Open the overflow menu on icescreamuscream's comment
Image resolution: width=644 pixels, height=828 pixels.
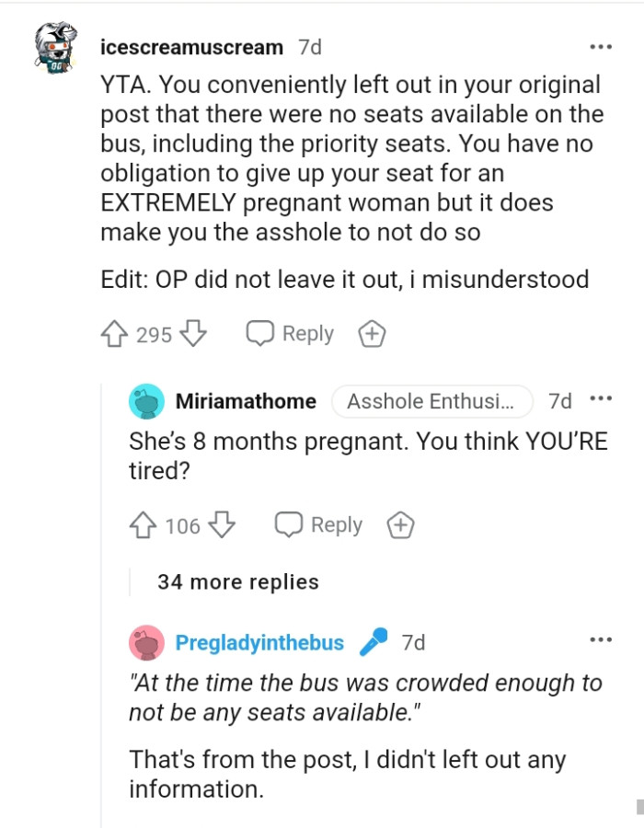(x=600, y=46)
